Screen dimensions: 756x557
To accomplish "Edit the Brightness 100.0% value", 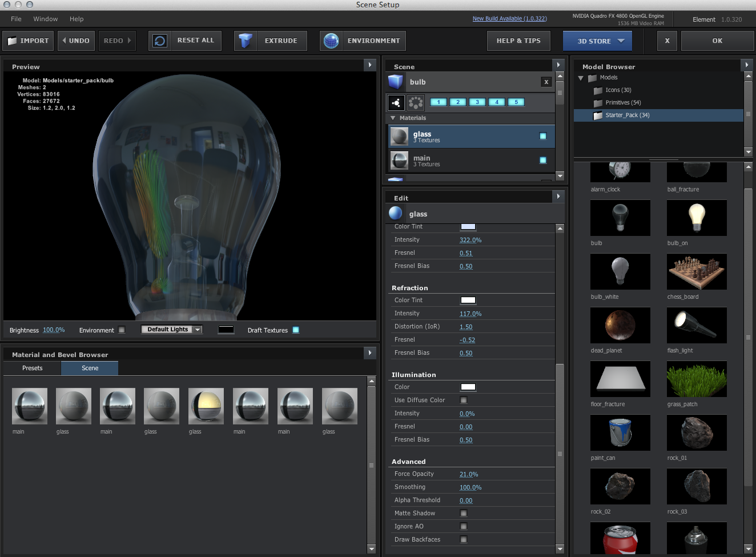I will (54, 330).
